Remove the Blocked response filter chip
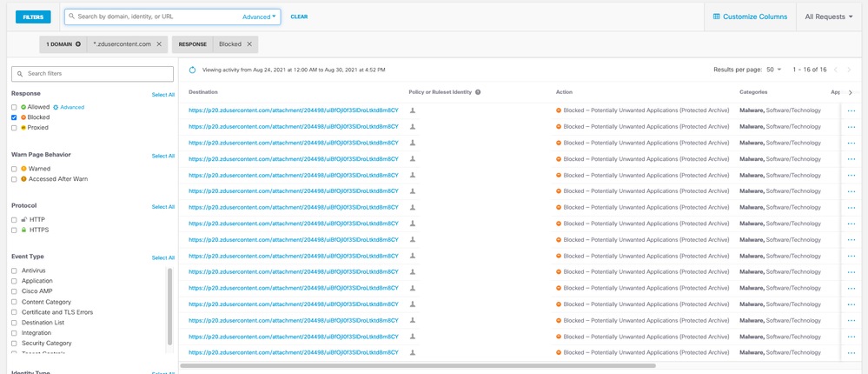 point(249,43)
